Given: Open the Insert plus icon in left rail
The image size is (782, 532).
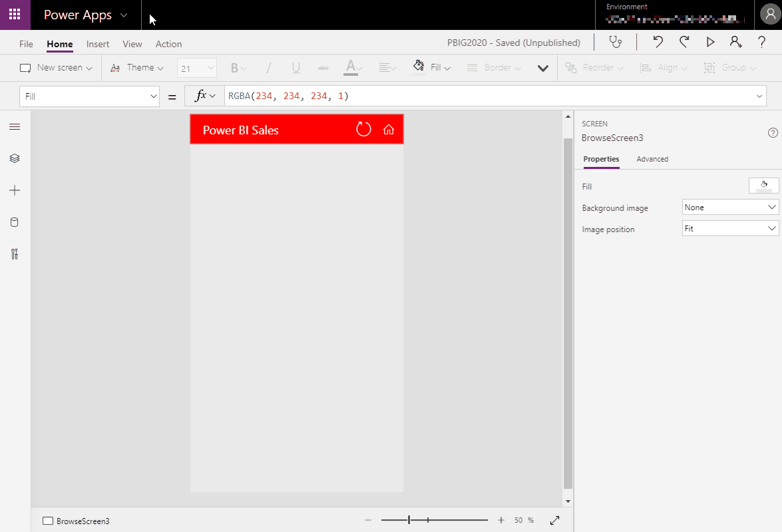Looking at the screenshot, I should [15, 190].
